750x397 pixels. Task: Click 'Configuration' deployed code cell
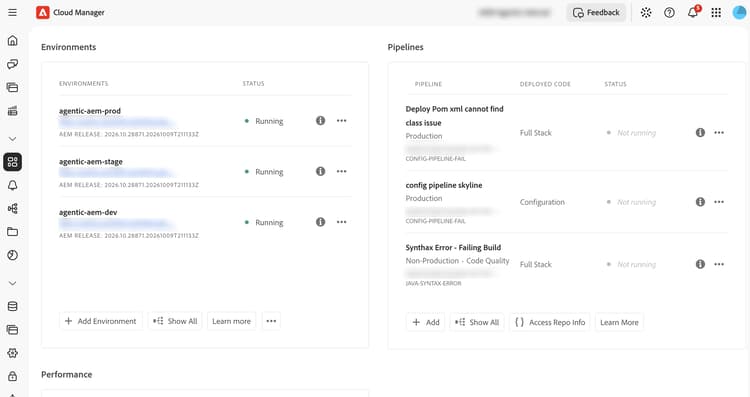tap(542, 202)
